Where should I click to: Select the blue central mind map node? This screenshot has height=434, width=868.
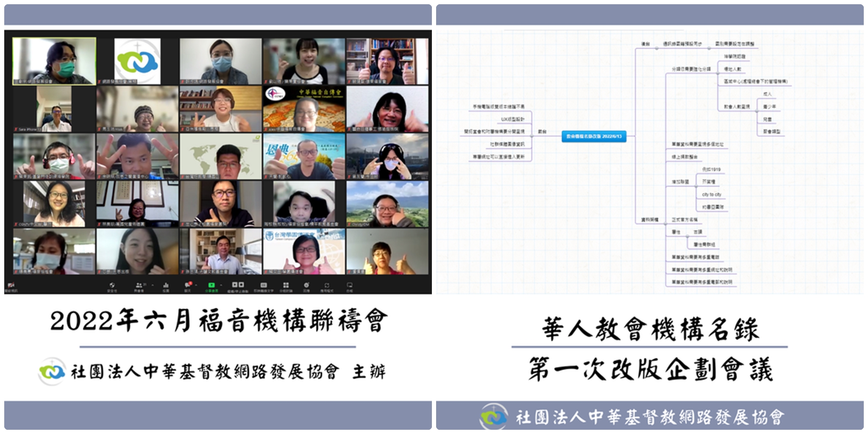[593, 136]
